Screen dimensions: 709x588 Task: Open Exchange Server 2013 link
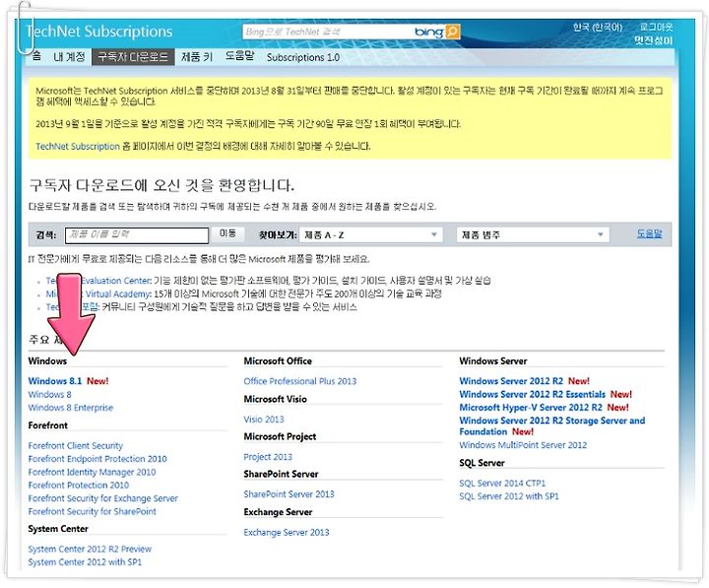[x=287, y=533]
